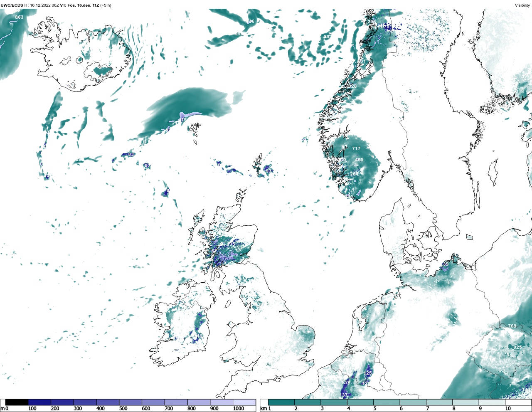Click the black 0–100 m legend swatch

click(17, 402)
